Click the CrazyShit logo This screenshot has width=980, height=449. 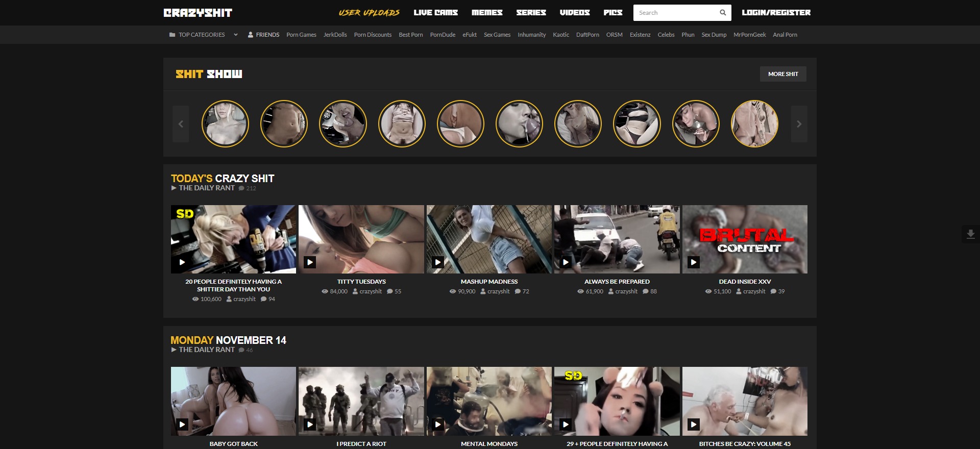(198, 13)
